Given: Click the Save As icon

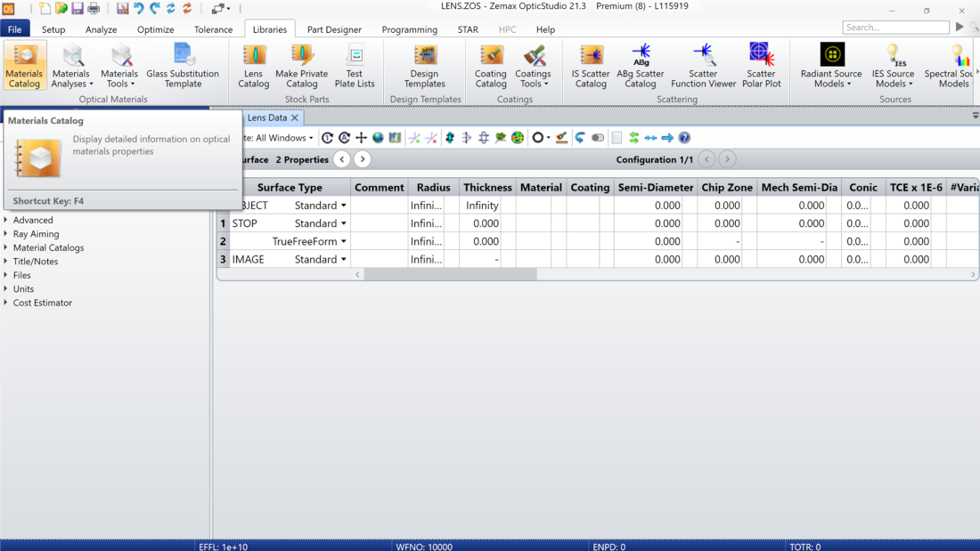Looking at the screenshot, I should pyautogui.click(x=123, y=9).
